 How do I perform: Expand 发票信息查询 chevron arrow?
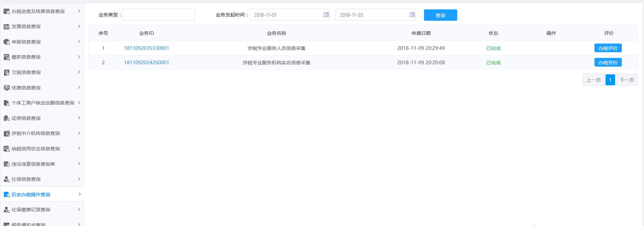click(x=79, y=26)
